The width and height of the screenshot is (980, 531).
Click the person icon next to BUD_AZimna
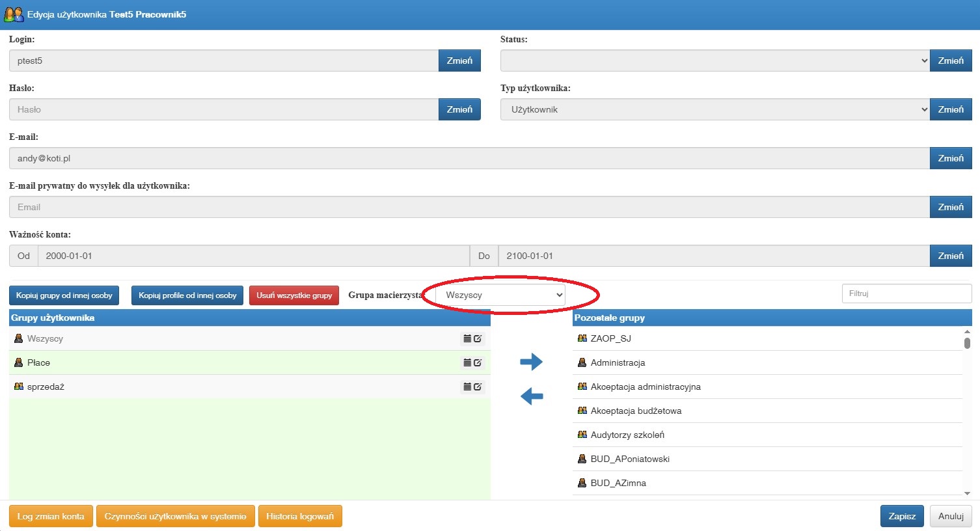point(582,483)
